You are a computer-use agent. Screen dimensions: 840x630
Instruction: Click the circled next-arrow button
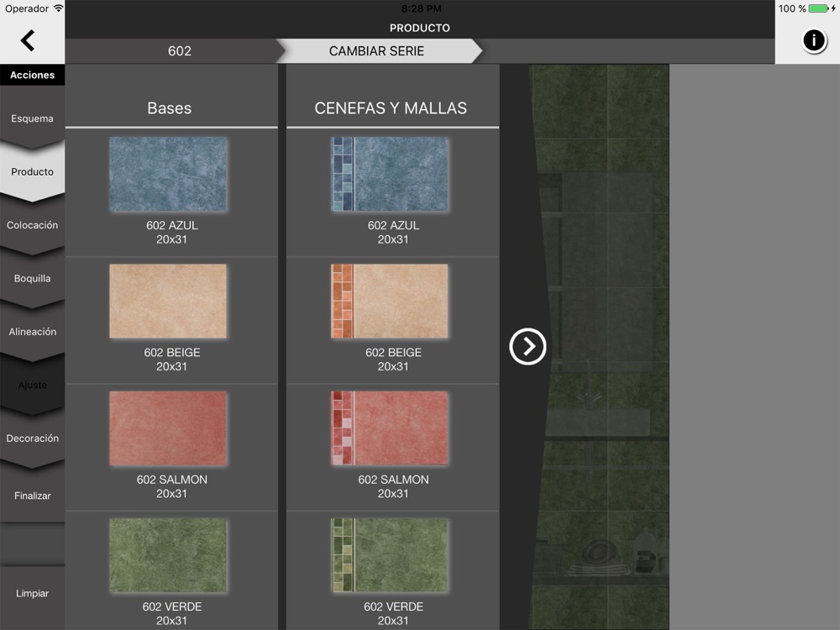528,347
